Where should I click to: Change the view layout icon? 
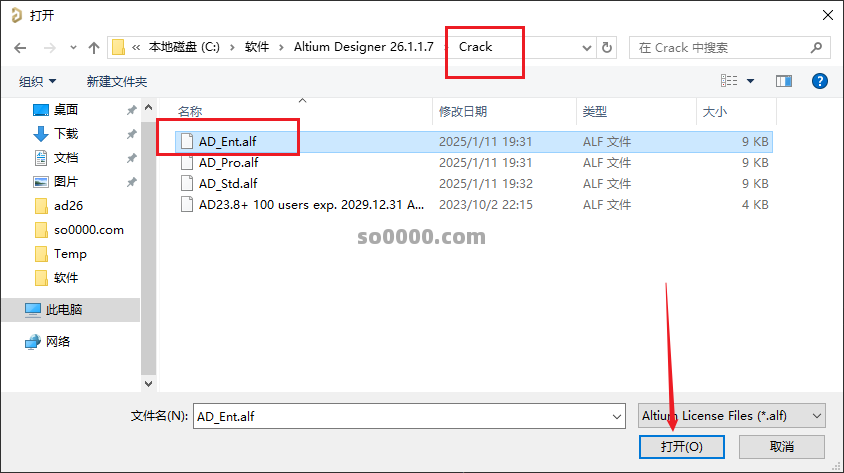click(x=729, y=81)
